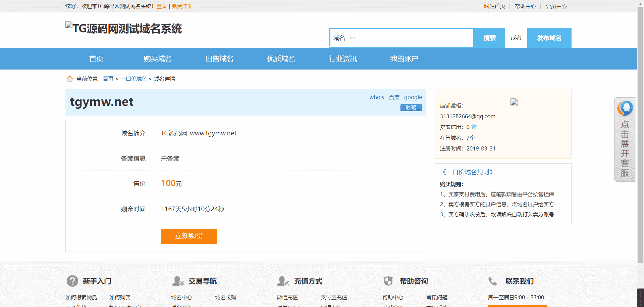Click the shield icon beside 帮助咨询
Screen dimensions: 644x307
pos(388,281)
